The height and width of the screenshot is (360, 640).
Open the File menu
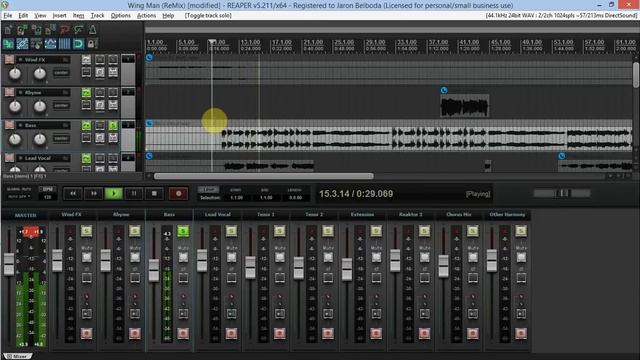click(x=8, y=16)
